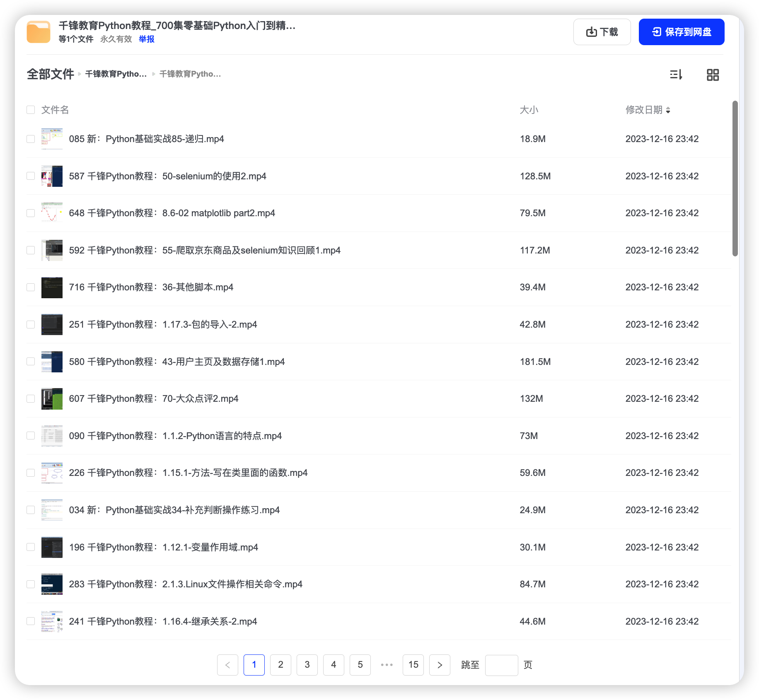759x700 pixels.
Task: Jump to page 5 in pagination
Action: pyautogui.click(x=360, y=665)
